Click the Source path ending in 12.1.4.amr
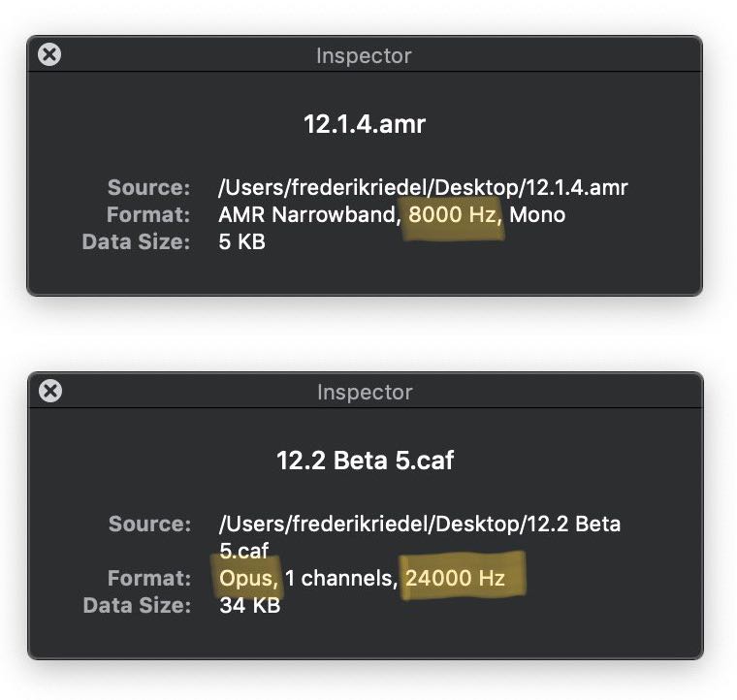This screenshot has height=700, width=737. click(x=423, y=187)
